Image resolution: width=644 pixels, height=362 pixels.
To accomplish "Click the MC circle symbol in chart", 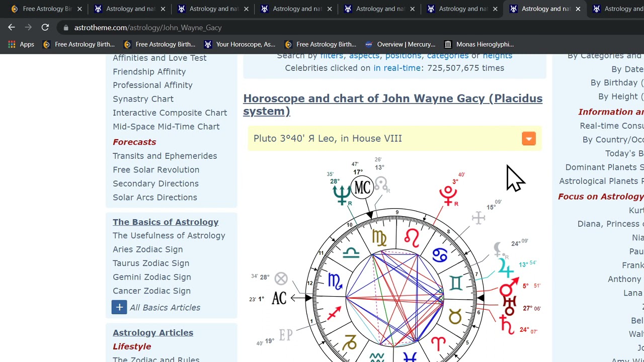I will (362, 188).
